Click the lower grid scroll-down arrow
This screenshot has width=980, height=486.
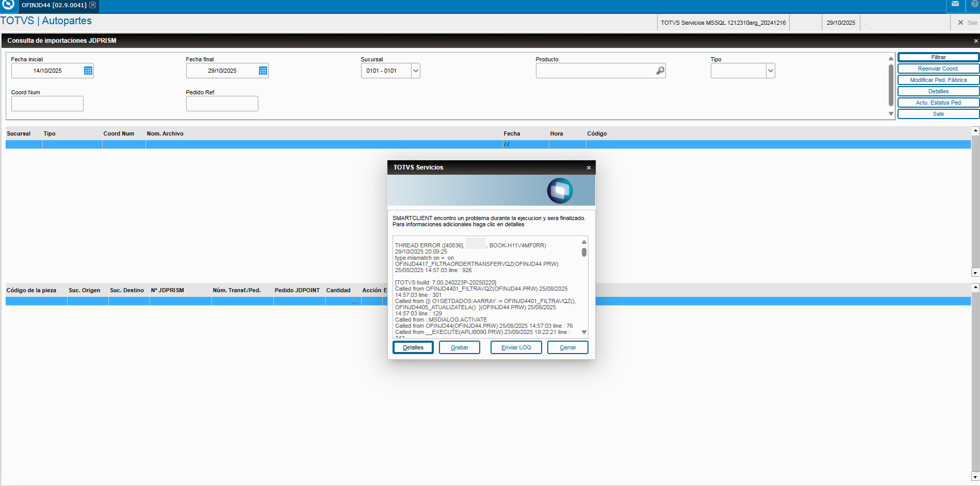[975, 477]
